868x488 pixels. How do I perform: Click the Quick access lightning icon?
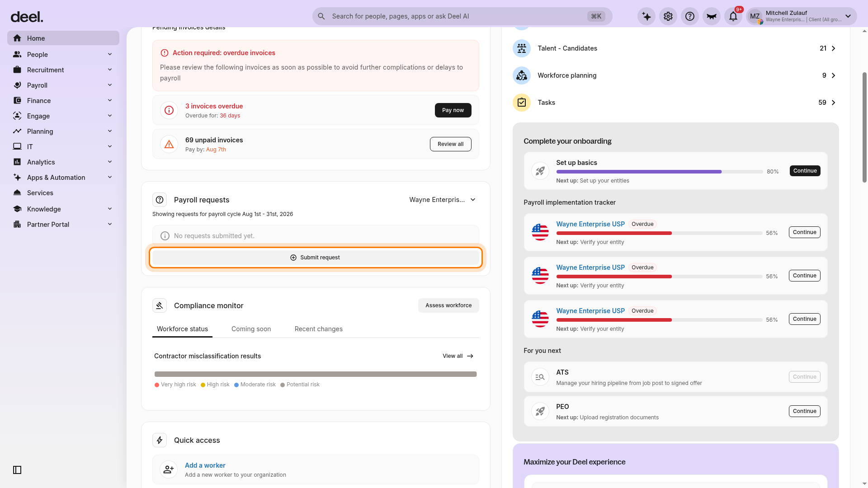click(x=160, y=440)
